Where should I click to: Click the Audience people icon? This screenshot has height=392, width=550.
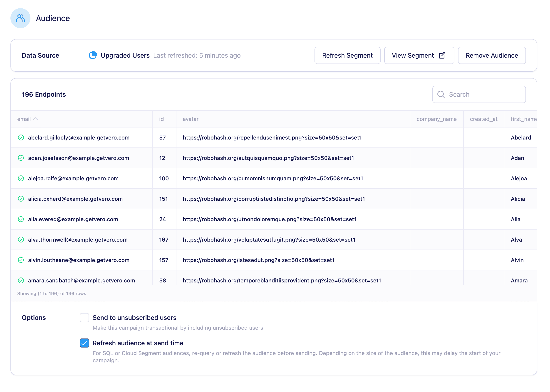[x=20, y=18]
